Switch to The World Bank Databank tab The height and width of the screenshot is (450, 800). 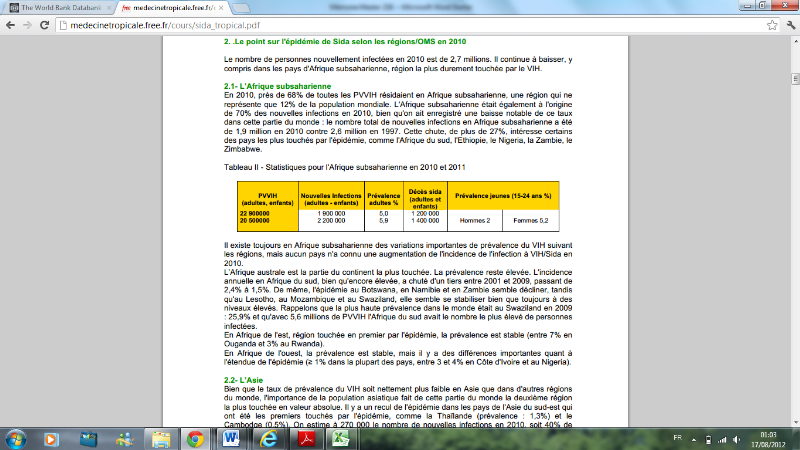point(60,8)
